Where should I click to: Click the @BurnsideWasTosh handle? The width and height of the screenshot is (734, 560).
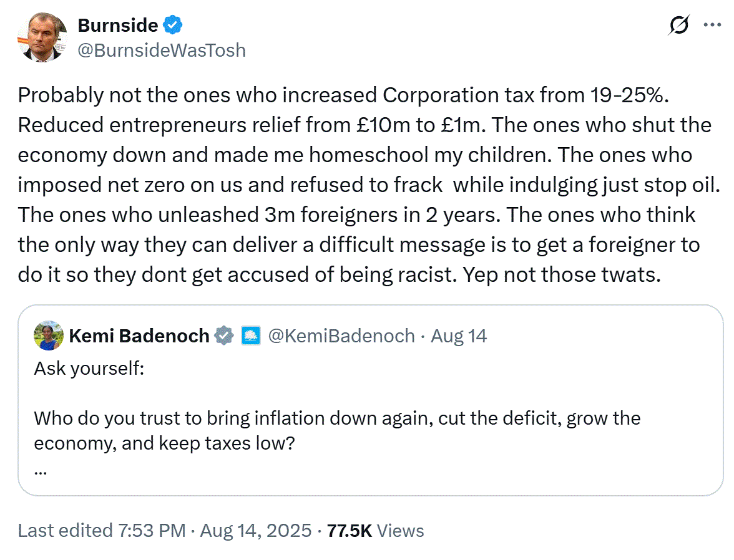tap(161, 50)
